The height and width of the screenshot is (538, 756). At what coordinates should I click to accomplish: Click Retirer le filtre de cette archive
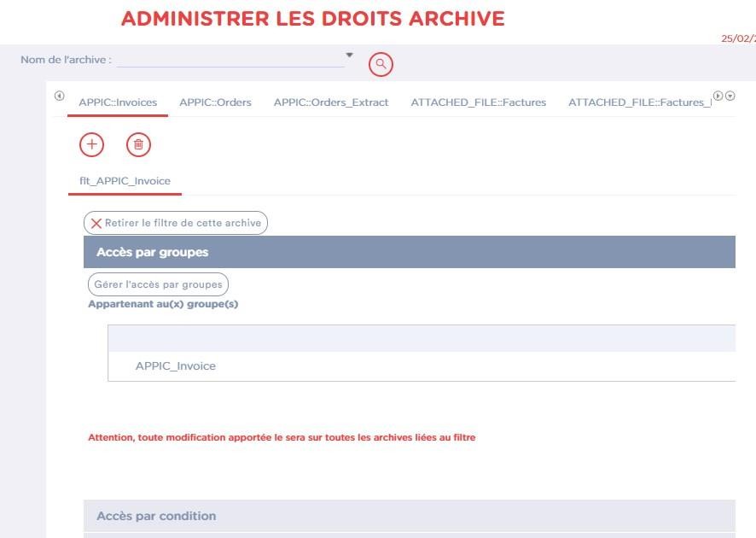click(176, 223)
